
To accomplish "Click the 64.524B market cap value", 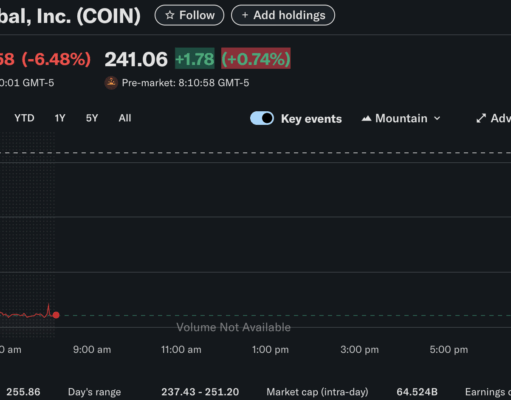I will click(417, 392).
